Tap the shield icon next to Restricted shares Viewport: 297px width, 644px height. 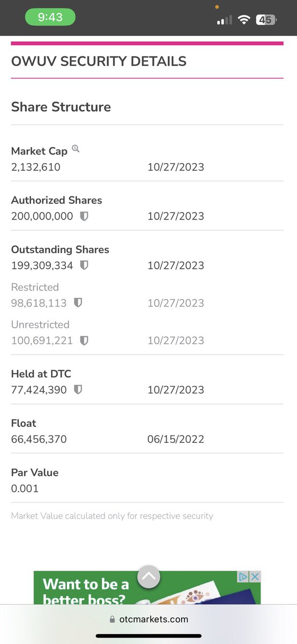pos(78,303)
